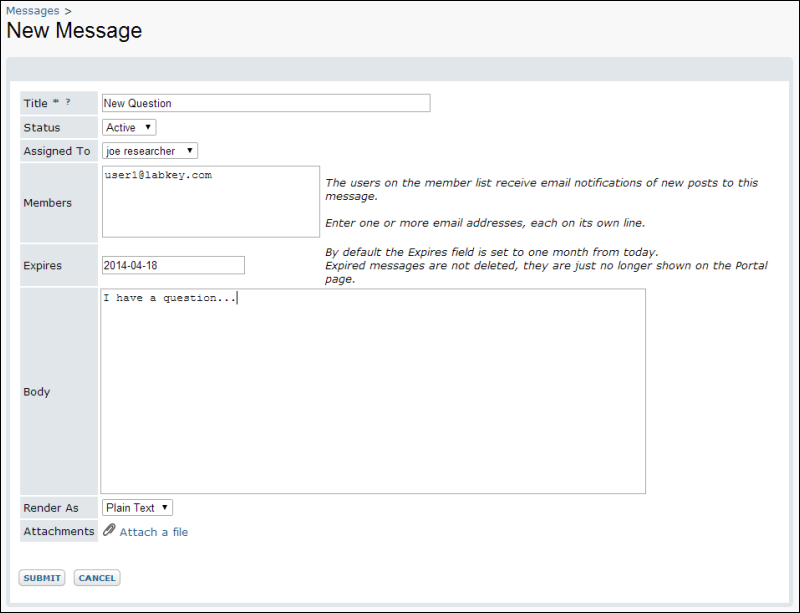Click the Members row label
The width and height of the screenshot is (800, 613).
pyautogui.click(x=47, y=203)
